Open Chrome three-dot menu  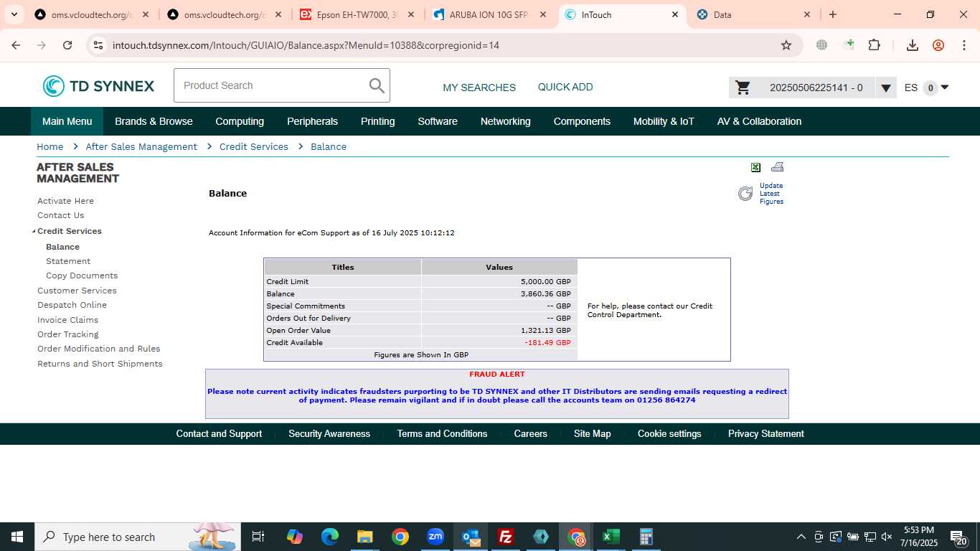click(x=963, y=45)
